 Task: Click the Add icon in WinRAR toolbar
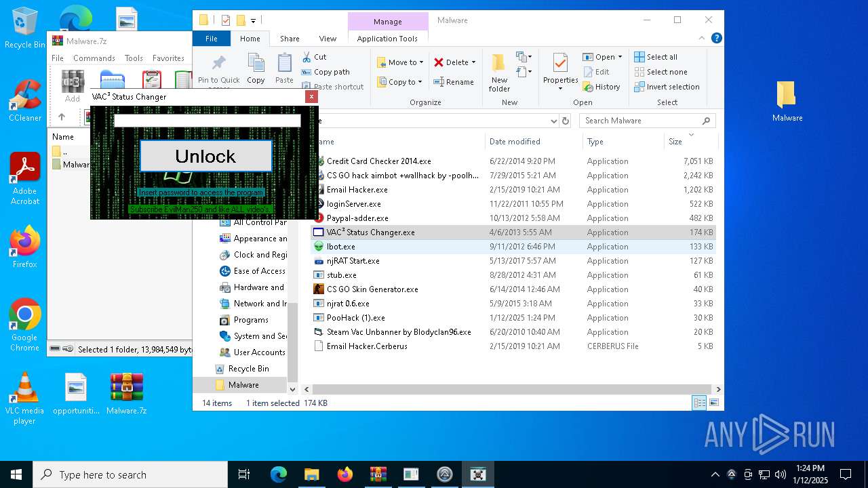(x=73, y=86)
